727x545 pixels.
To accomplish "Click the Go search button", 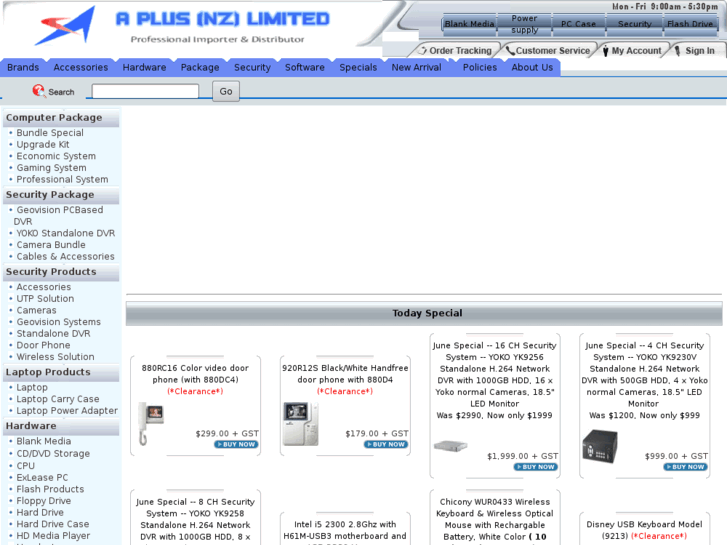I will pyautogui.click(x=226, y=91).
